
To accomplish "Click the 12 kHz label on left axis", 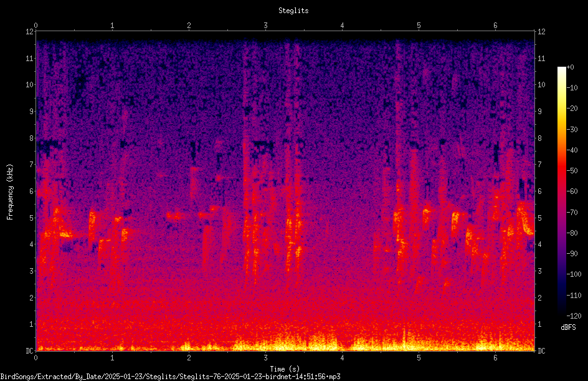I will 30,32.
